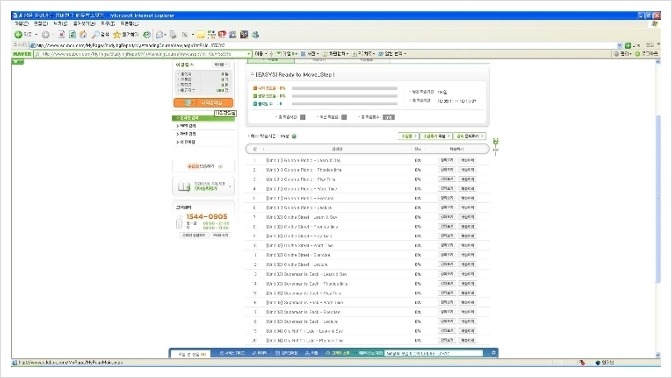Viewport: 672px width, 378px height.
Task: Open the Back button history dropdown arrow
Action: pyautogui.click(x=36, y=35)
